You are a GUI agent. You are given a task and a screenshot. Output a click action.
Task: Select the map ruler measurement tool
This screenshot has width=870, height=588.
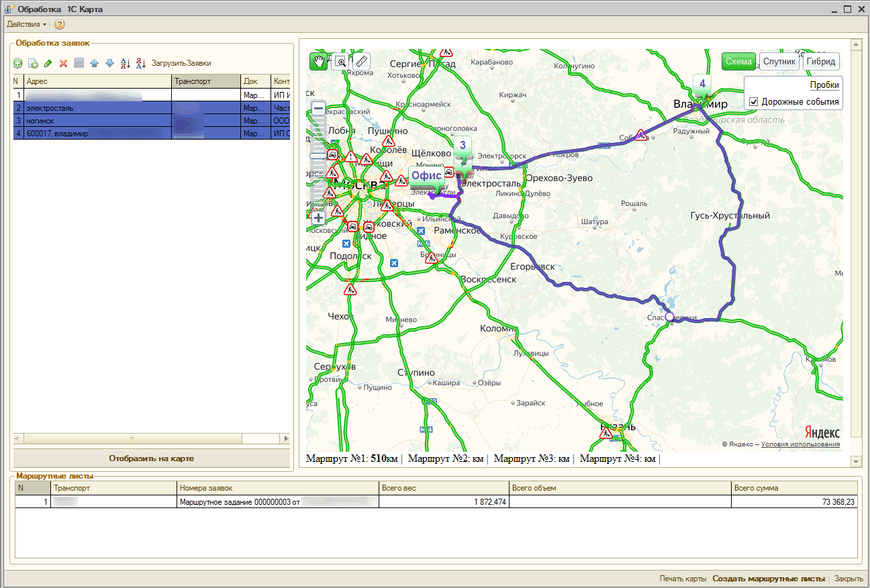pos(361,61)
